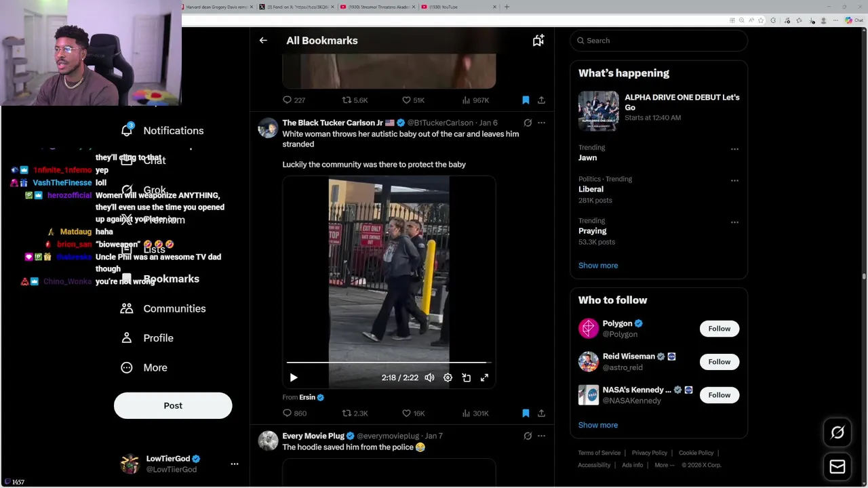Screen dimensions: 868x488
Task: Open Accessibility footer link
Action: (x=594, y=465)
